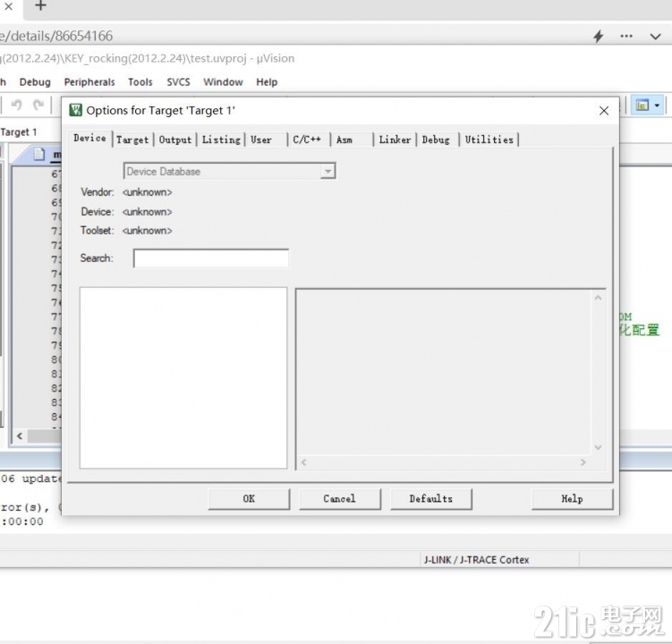This screenshot has width=672, height=644.
Task: Click the description pane scroll up arrow
Action: tap(599, 297)
